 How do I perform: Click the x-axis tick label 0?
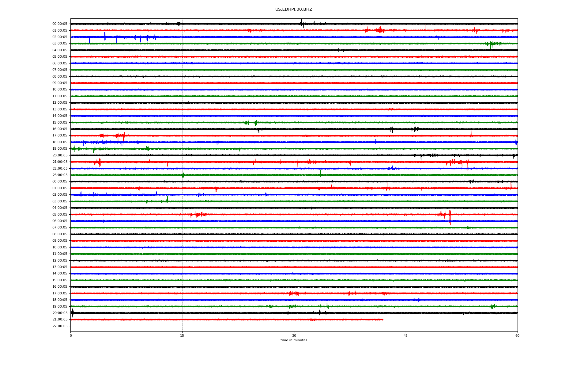(x=71, y=335)
